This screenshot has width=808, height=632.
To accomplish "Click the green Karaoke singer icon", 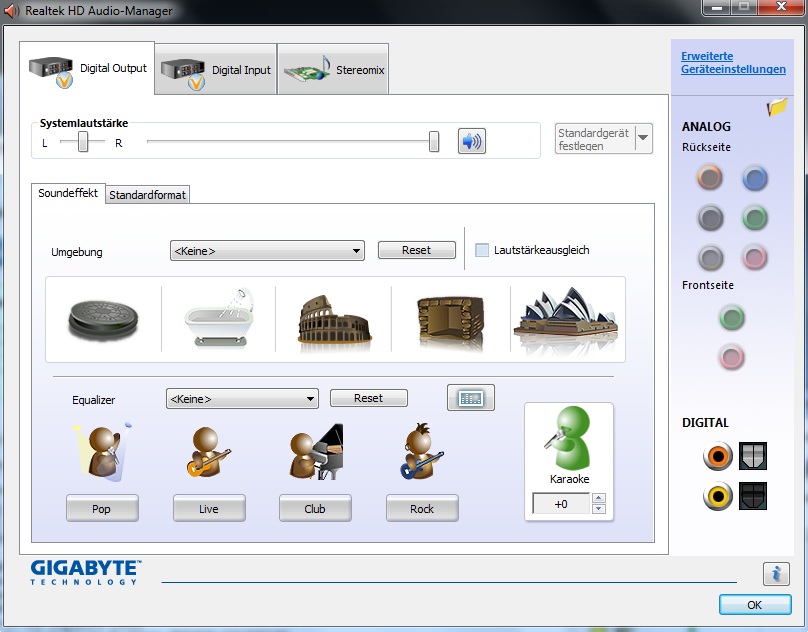I will tap(568, 438).
